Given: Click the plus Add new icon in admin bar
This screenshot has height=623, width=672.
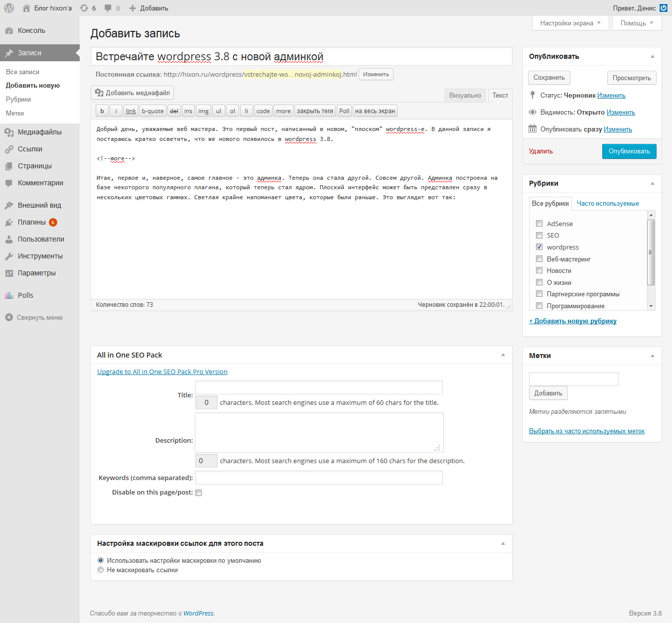Looking at the screenshot, I should (133, 8).
